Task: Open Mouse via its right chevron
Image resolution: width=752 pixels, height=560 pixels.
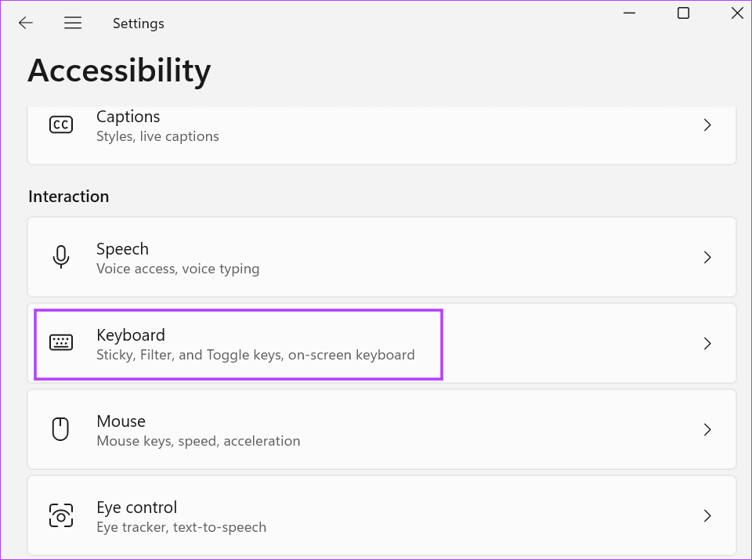Action: pyautogui.click(x=707, y=429)
